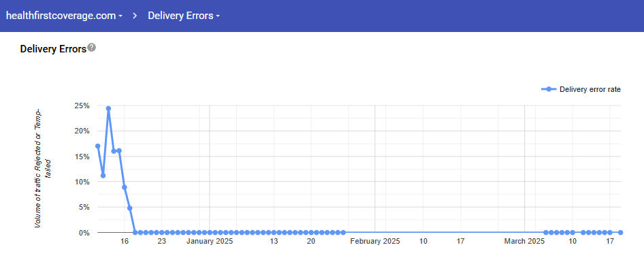Click the Delivery Errors section heading
Viewport: 644px width, 275px height.
(53, 49)
